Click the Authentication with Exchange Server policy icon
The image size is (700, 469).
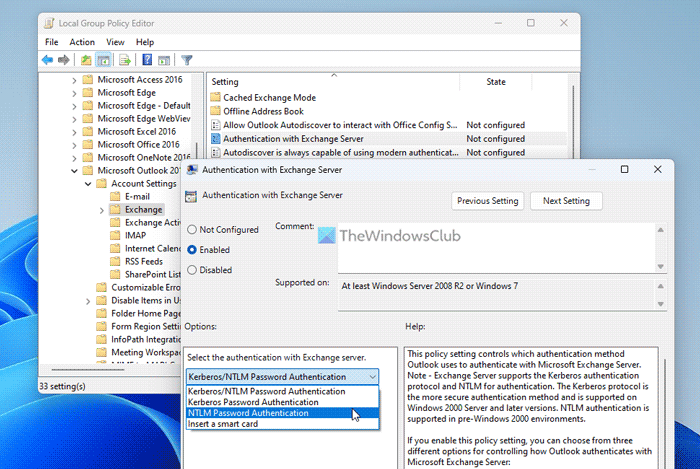coord(216,139)
